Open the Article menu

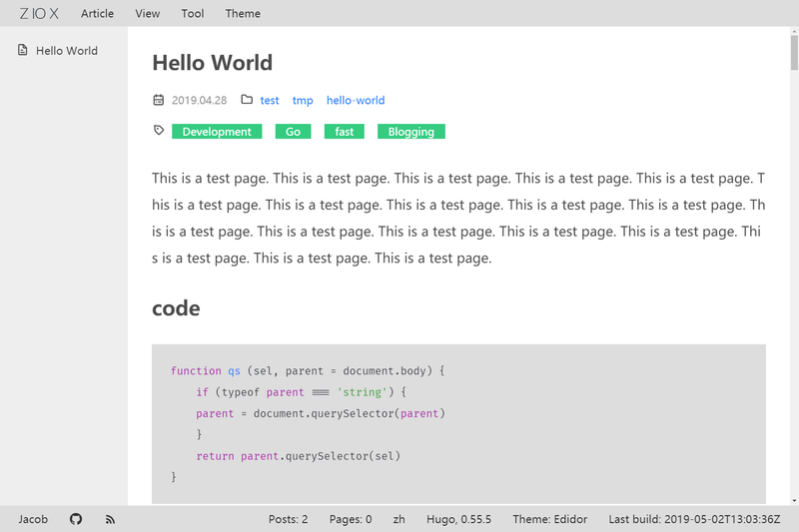point(97,14)
